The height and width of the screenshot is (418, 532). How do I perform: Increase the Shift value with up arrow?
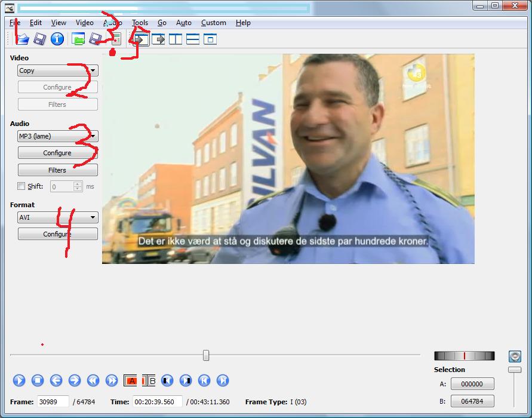(x=78, y=184)
